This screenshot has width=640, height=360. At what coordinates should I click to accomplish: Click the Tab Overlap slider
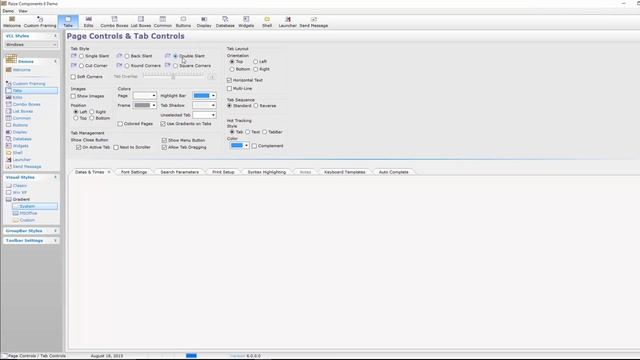(173, 76)
